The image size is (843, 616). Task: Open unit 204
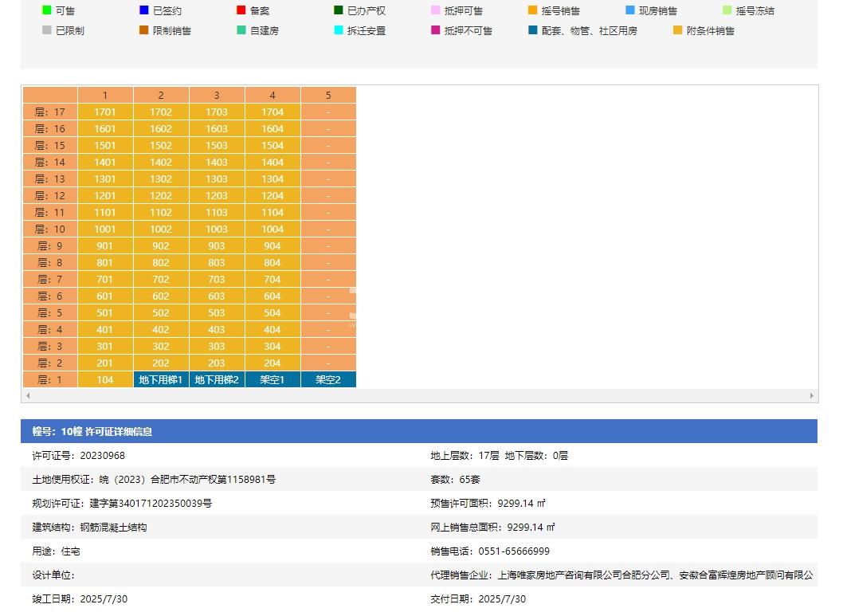[273, 363]
